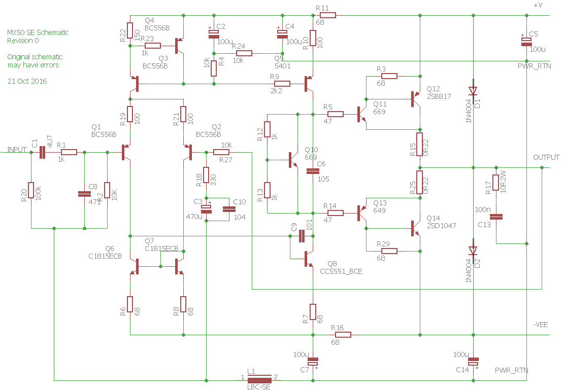Click the top PWR_RTN label
Screen dimensions: 565x392
[535, 66]
